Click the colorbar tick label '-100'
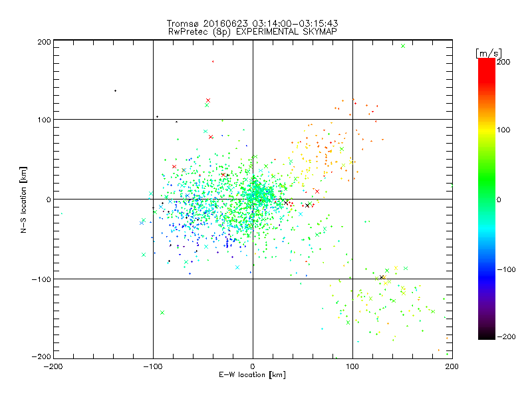The image size is (532, 399). point(506,269)
